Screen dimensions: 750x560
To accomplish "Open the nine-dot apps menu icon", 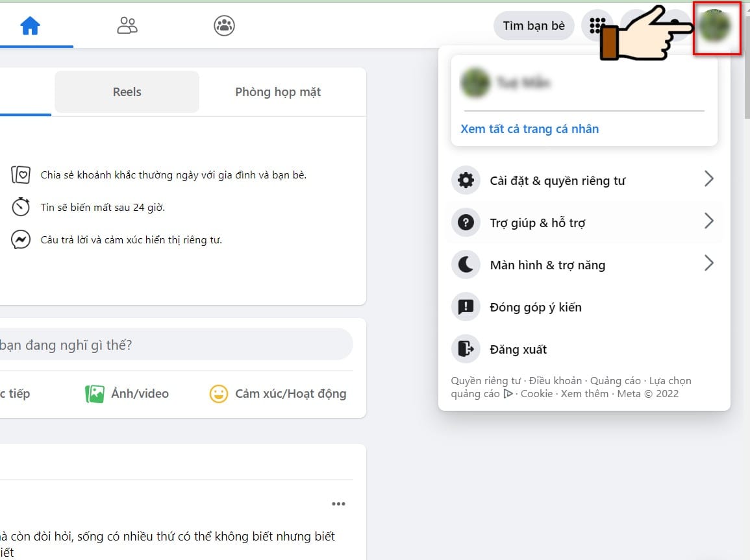I will 597,26.
